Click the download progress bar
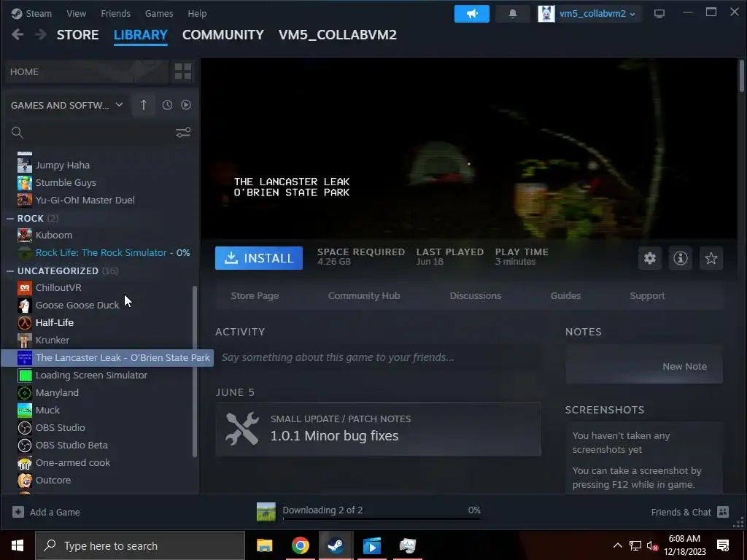 (382, 518)
